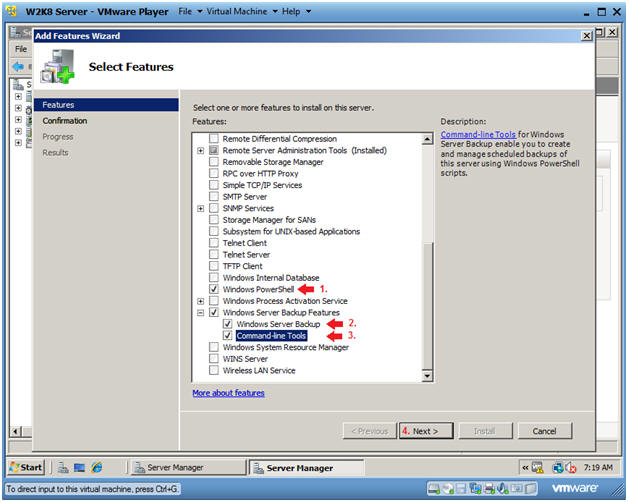
Task: Click the tray red security alert icon
Action: (x=571, y=468)
